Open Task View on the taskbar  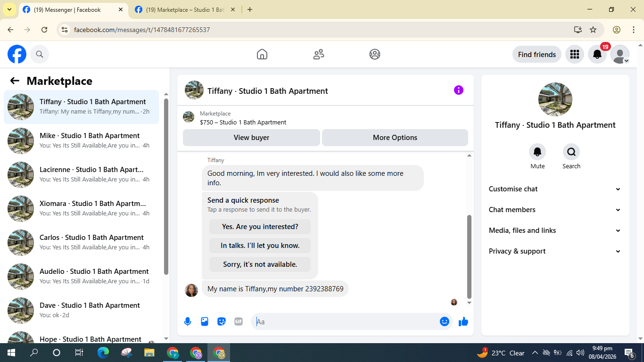[79, 353]
